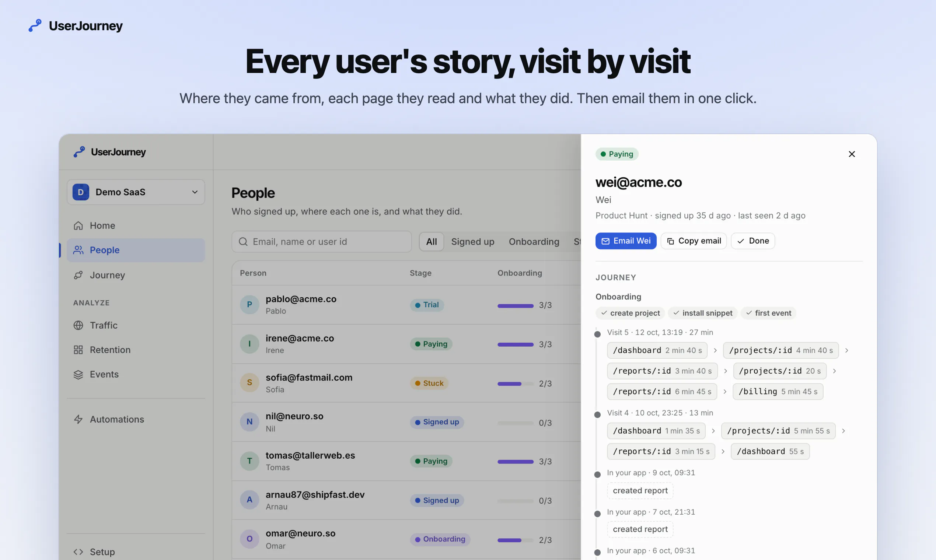Click the first event onboarding chip

768,313
